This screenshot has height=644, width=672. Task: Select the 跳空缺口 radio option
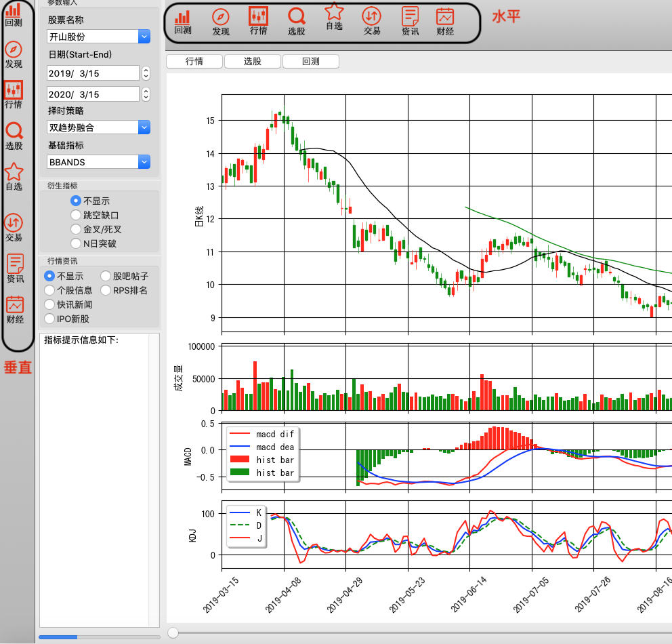[x=77, y=215]
